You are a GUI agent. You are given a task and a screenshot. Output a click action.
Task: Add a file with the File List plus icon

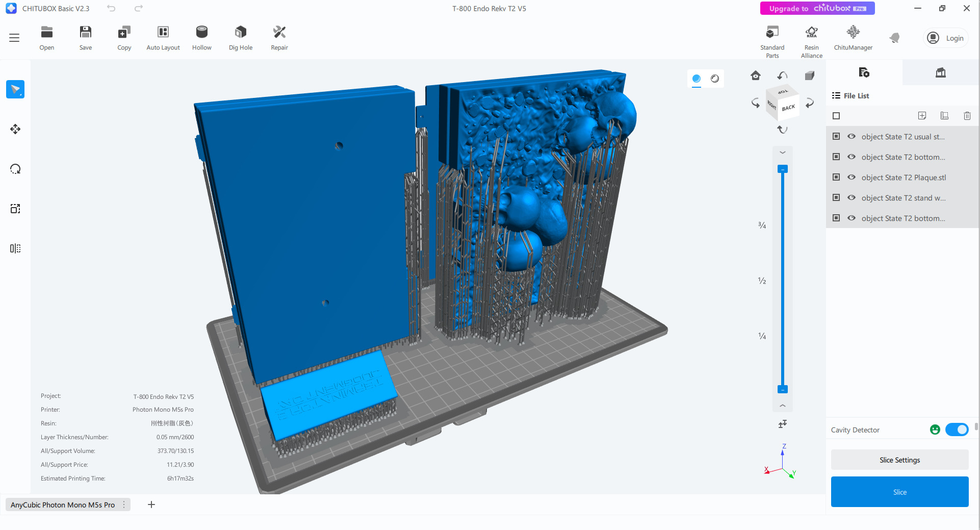(x=922, y=116)
